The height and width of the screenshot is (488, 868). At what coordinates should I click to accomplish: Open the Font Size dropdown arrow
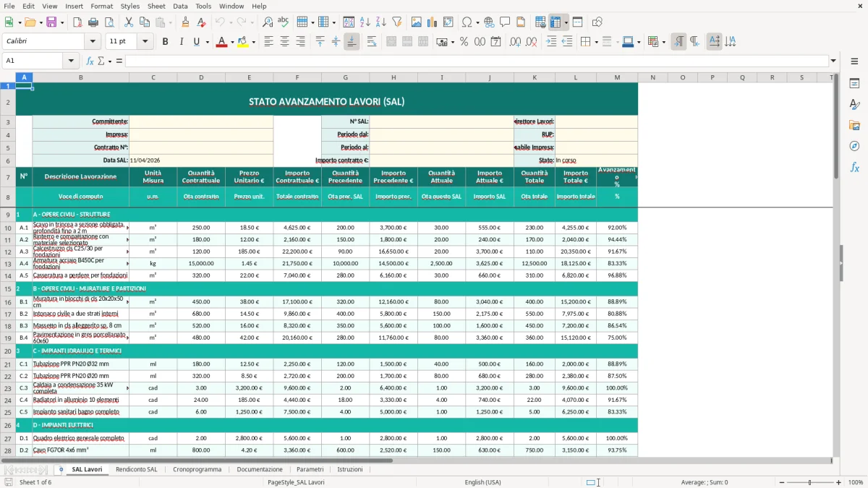[x=145, y=42]
